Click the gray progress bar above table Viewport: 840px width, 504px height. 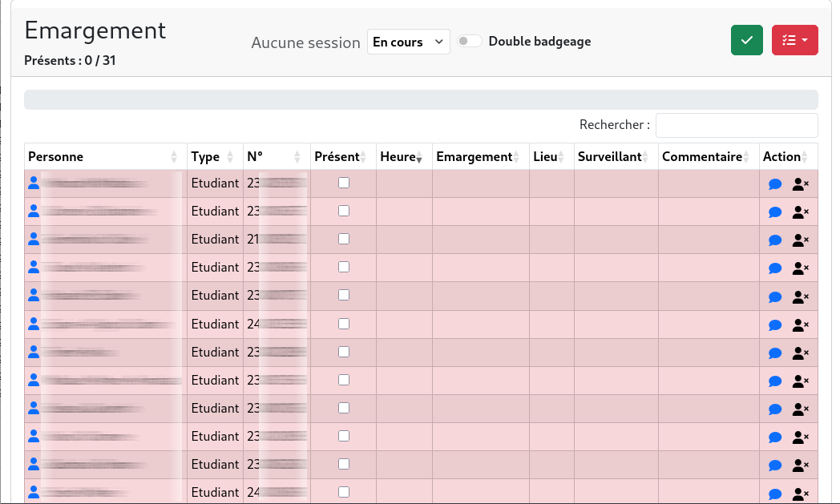click(421, 99)
